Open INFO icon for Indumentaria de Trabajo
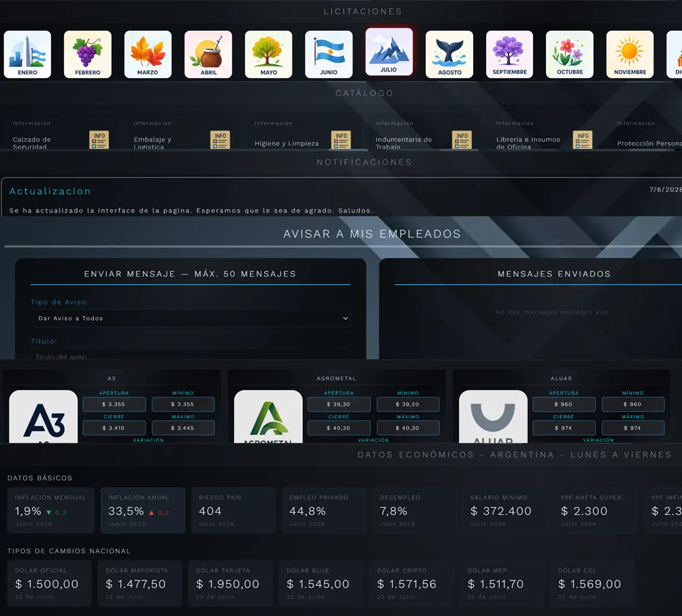Viewport: 682px width, 616px height. 462,140
